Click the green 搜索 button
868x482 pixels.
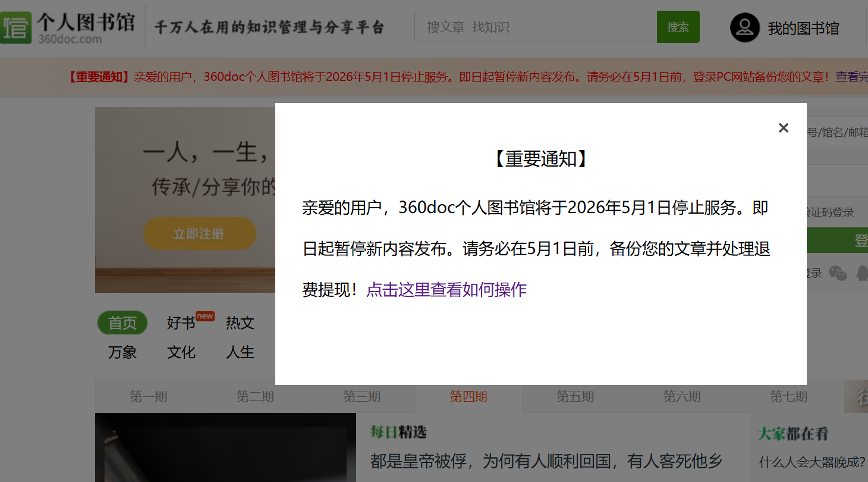point(677,27)
